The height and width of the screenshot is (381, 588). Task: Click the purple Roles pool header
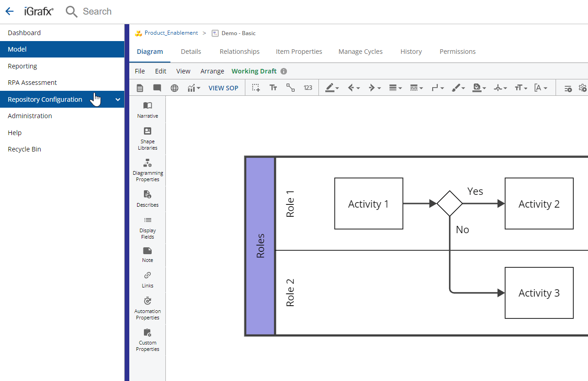(x=260, y=246)
